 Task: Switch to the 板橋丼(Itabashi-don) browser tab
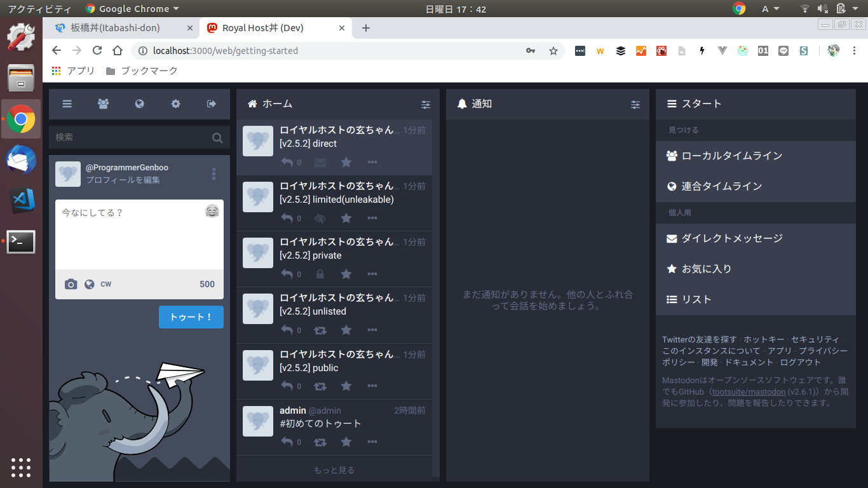coord(116,28)
